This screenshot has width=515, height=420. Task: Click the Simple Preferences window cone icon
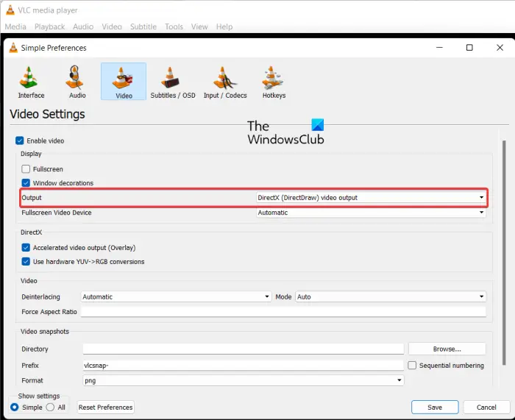pos(13,48)
